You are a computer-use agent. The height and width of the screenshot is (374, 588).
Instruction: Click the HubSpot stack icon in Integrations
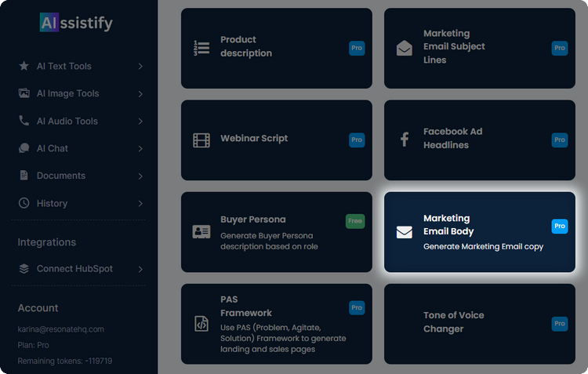coord(24,269)
